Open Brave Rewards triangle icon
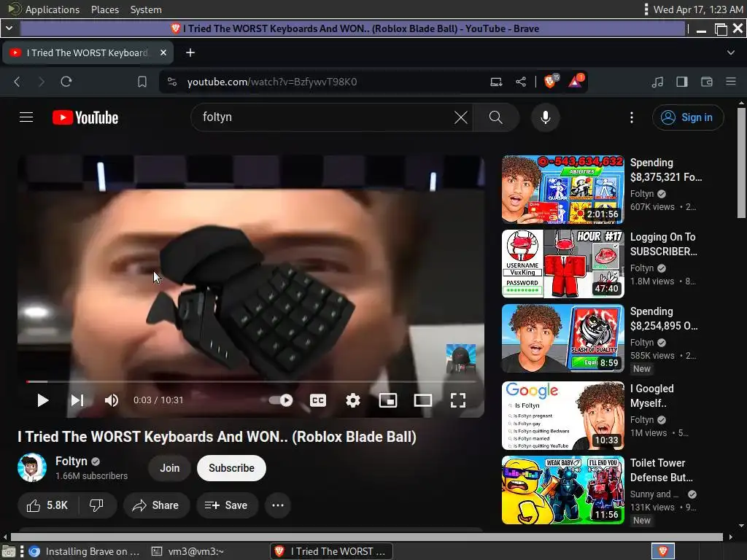The height and width of the screenshot is (560, 747). click(576, 82)
